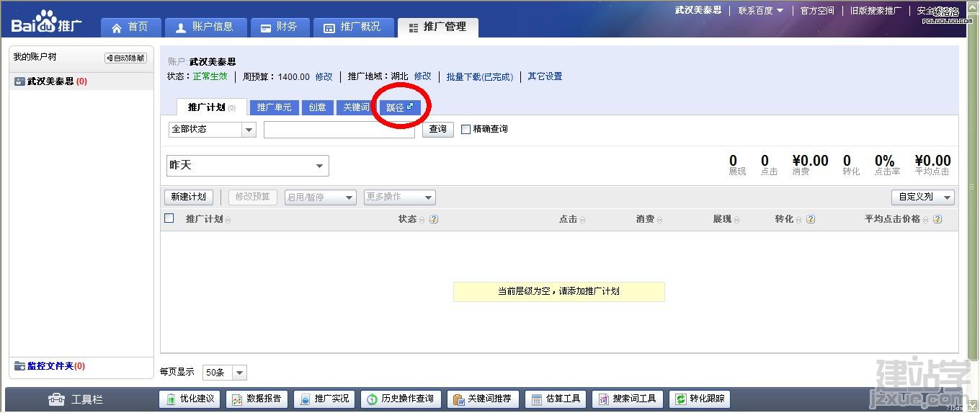Open the 其它设置 link
Viewport: 980px width, 413px height.
click(x=545, y=76)
